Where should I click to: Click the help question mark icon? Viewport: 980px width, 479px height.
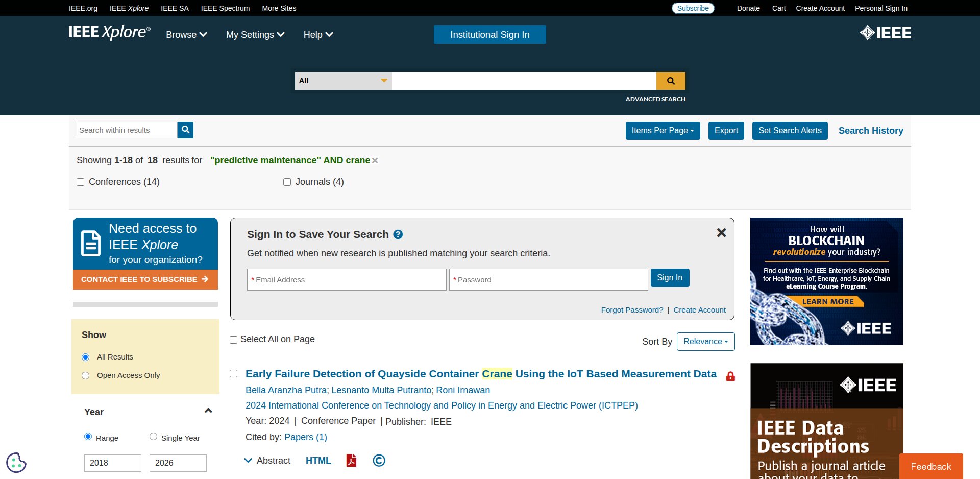(398, 234)
